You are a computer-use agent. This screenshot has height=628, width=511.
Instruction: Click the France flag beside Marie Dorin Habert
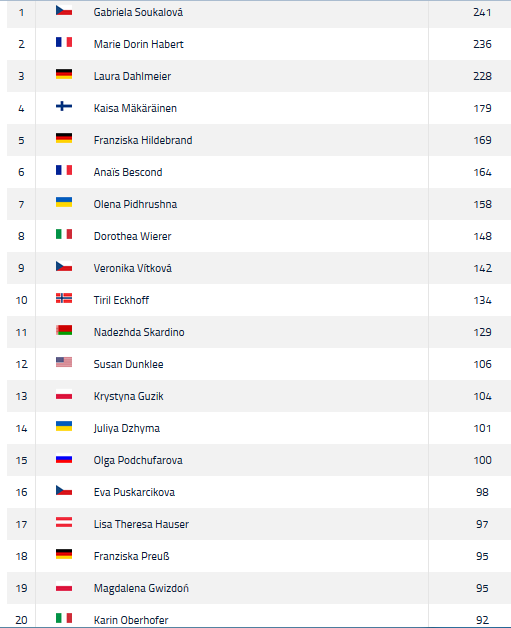64,42
